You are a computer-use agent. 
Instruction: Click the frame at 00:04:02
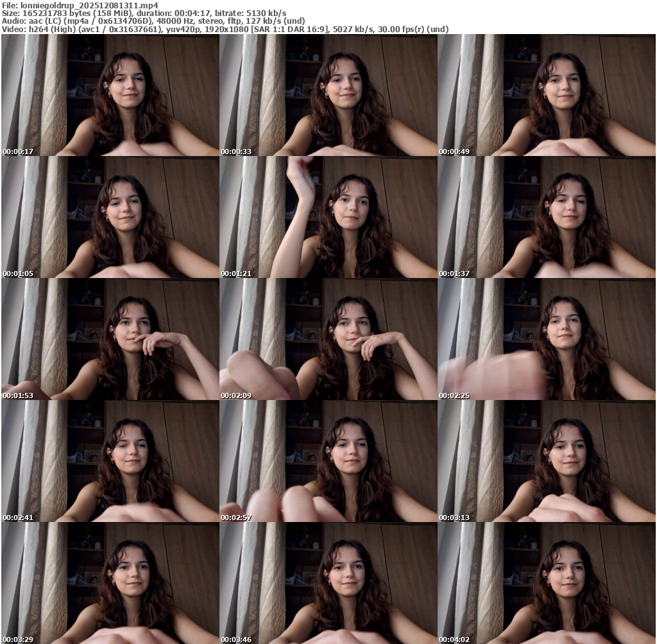(547, 583)
